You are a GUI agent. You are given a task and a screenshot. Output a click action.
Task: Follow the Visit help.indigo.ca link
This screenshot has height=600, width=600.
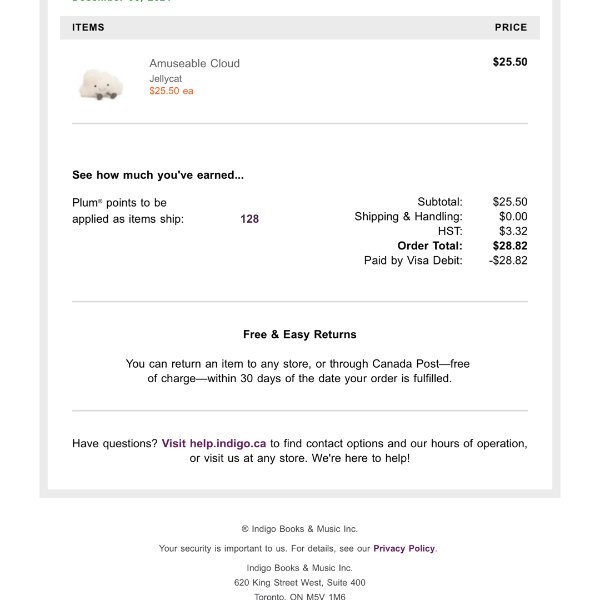point(213,443)
